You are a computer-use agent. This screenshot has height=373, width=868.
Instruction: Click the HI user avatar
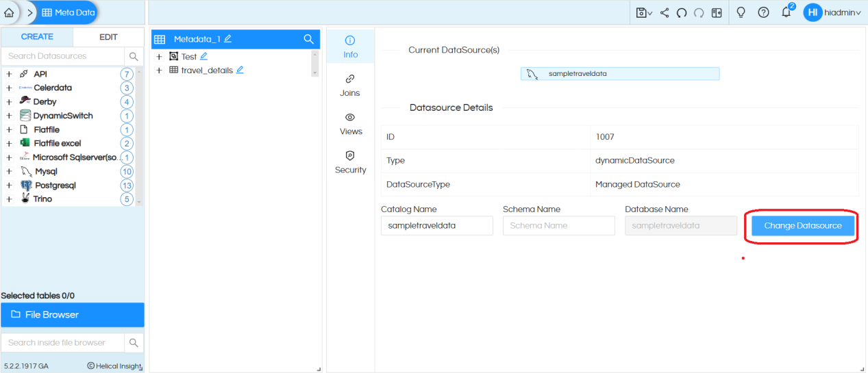tap(813, 12)
